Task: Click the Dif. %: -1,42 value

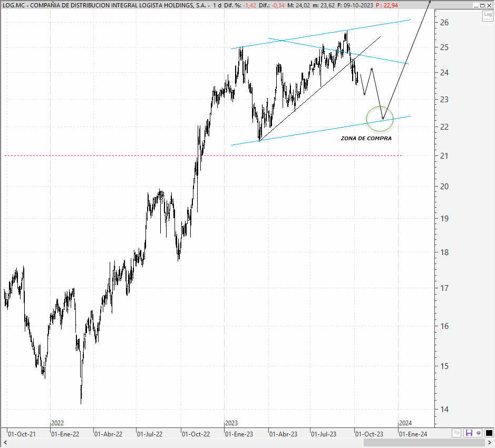Action: 240,5
